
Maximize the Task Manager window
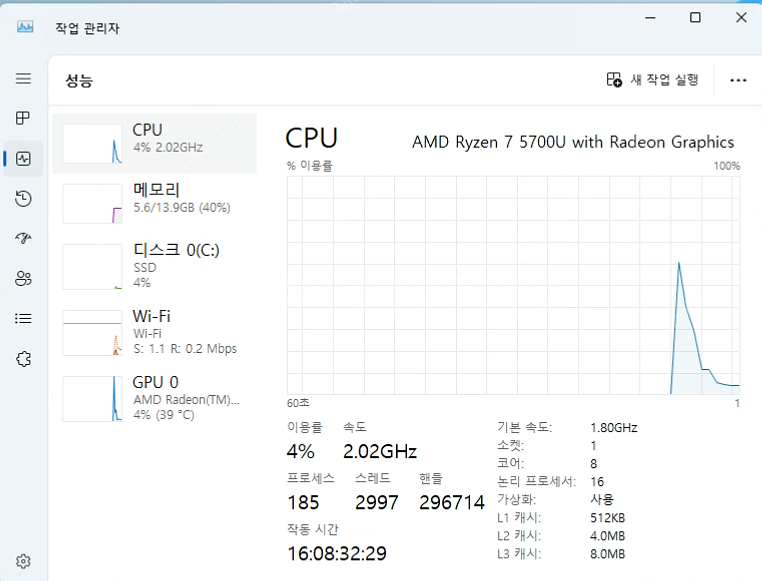(x=695, y=17)
